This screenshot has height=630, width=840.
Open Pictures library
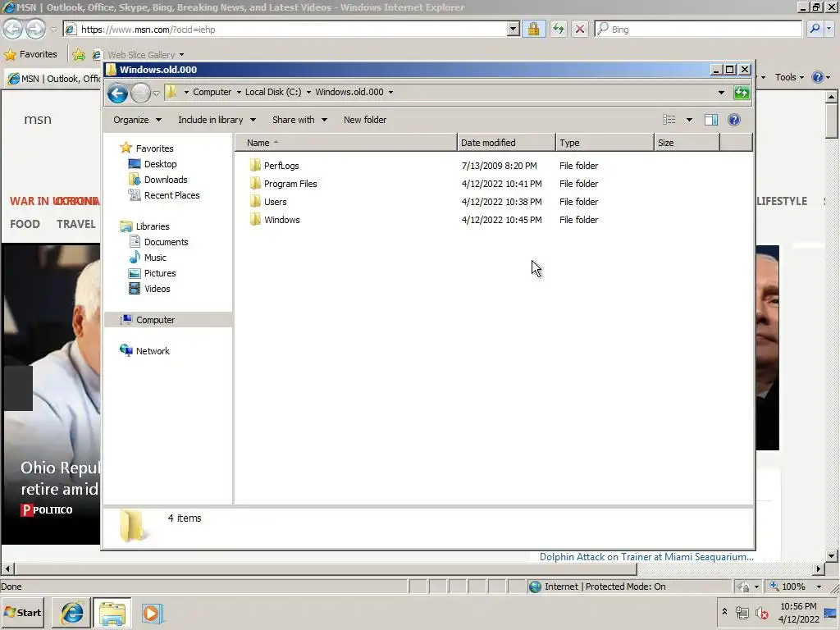pyautogui.click(x=160, y=272)
